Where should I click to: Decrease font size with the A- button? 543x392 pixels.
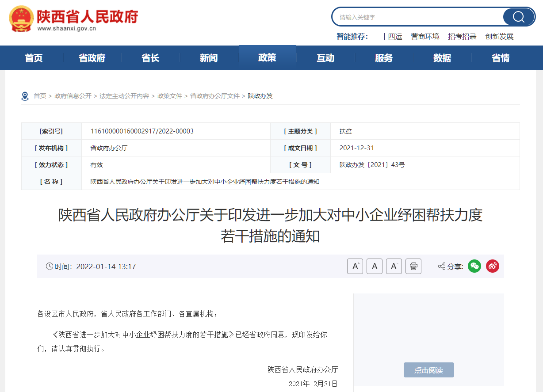coord(394,266)
